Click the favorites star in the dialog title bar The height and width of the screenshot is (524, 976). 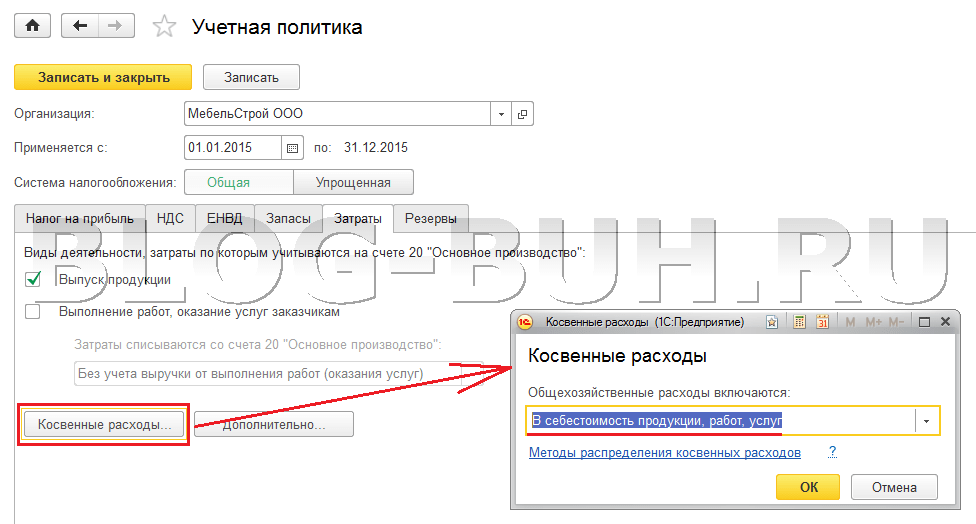pos(772,322)
